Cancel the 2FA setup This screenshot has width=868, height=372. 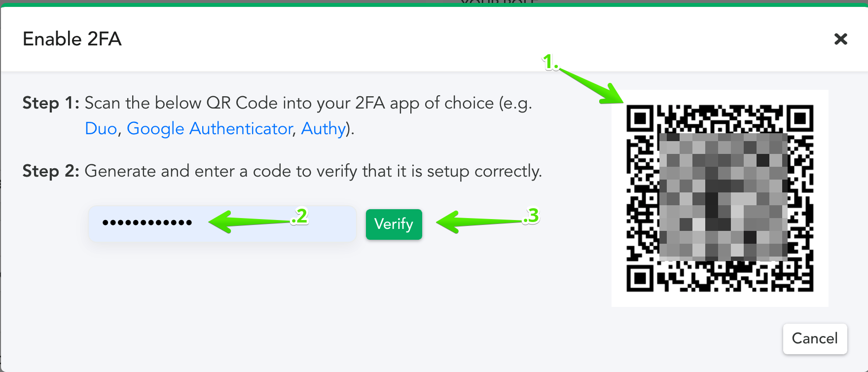coord(815,338)
